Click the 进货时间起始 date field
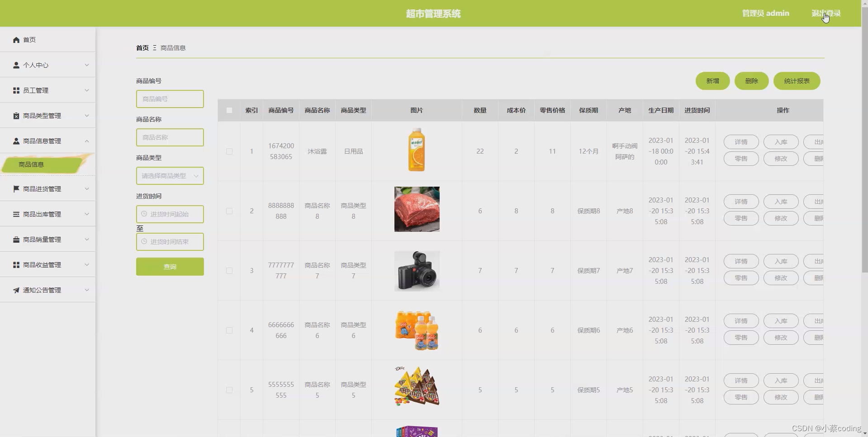Viewport: 868px width, 437px height. [x=170, y=214]
